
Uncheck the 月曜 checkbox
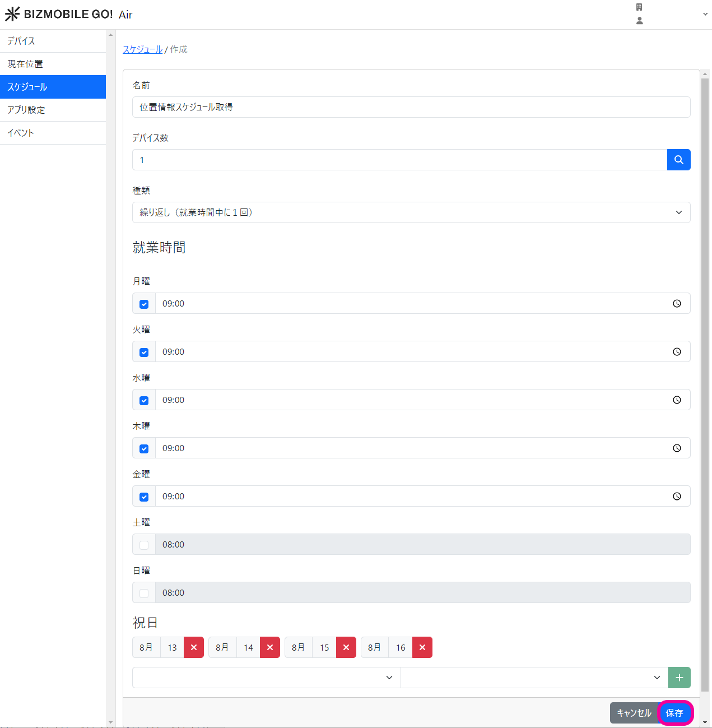pos(144,304)
